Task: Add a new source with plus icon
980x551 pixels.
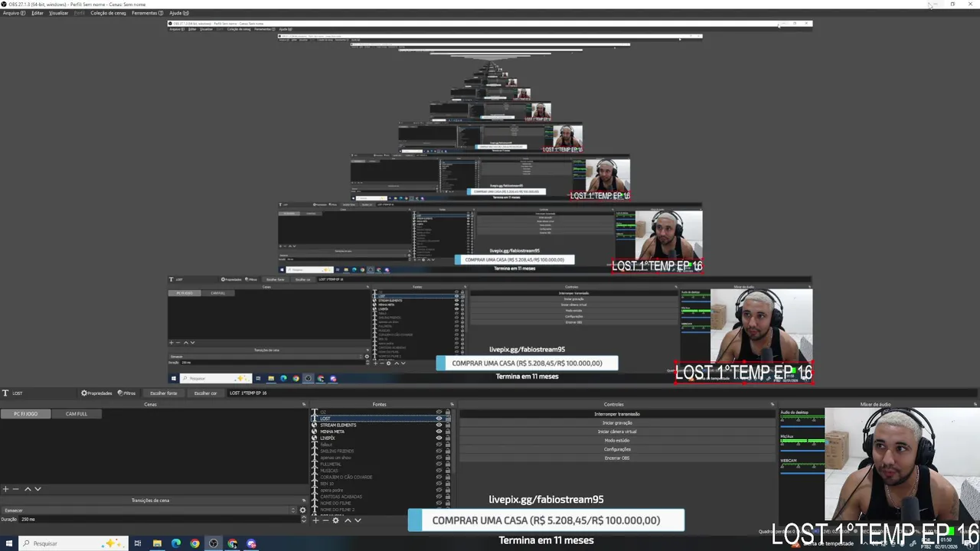Action: pyautogui.click(x=315, y=520)
